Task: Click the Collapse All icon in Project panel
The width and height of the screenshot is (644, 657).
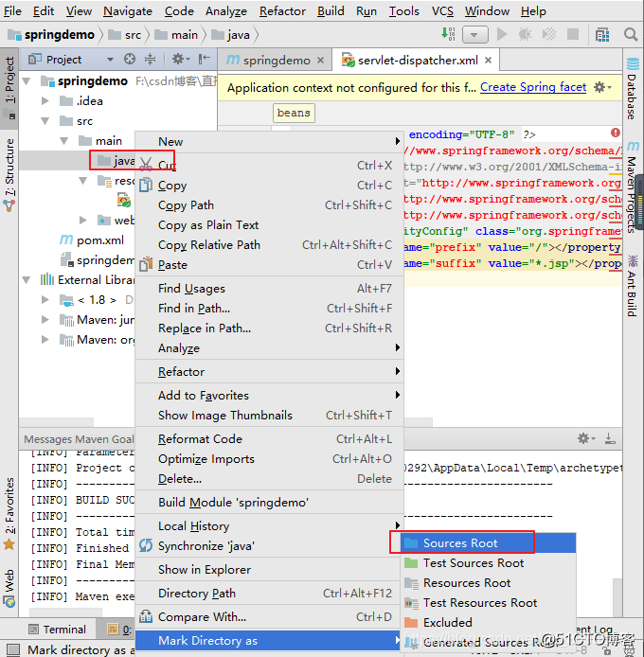Action: tap(150, 59)
